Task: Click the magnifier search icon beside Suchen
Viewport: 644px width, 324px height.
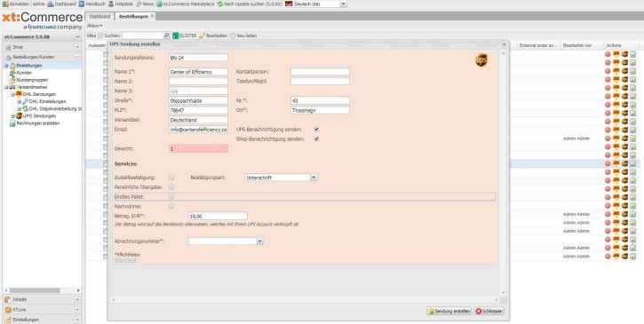Action: 167,36
